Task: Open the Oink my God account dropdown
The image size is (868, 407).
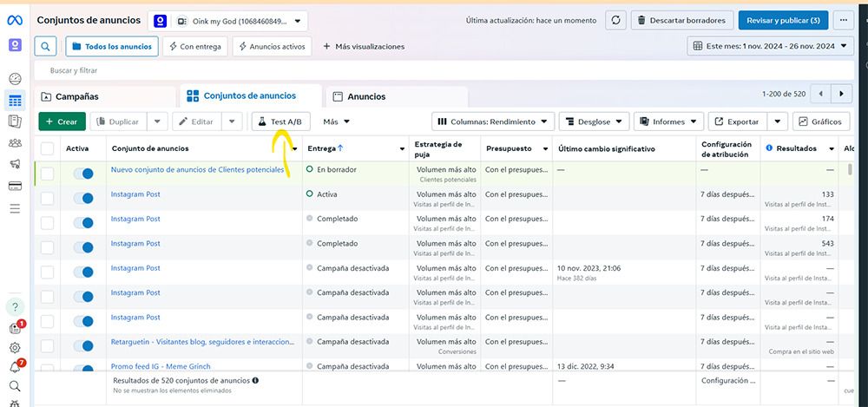Action: (x=227, y=21)
